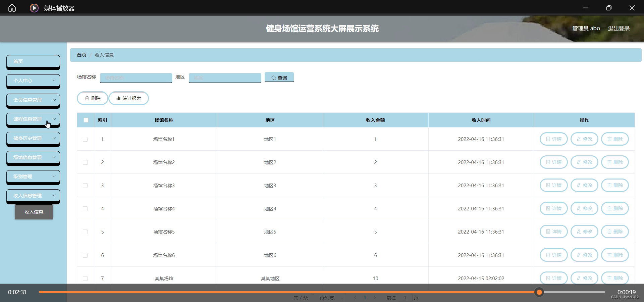Toggle the select-all checkbox in table header
This screenshot has height=302, width=644.
86,120
